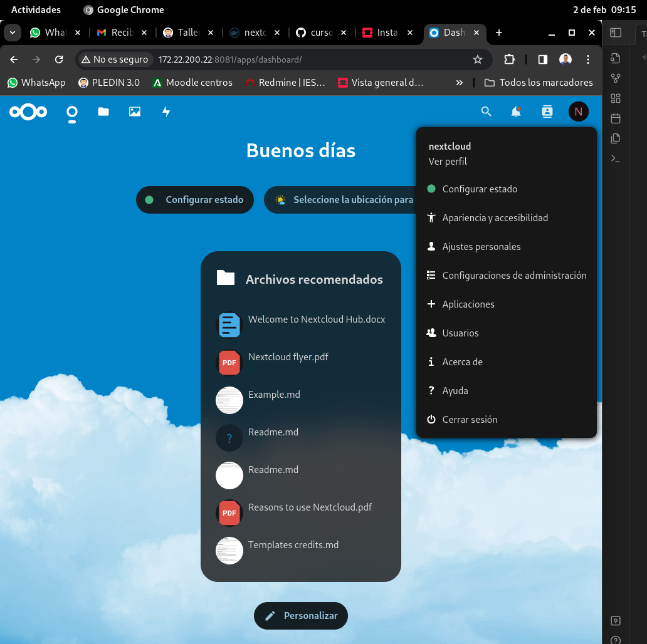Click the Nextcloud search magnifier icon

[x=486, y=112]
